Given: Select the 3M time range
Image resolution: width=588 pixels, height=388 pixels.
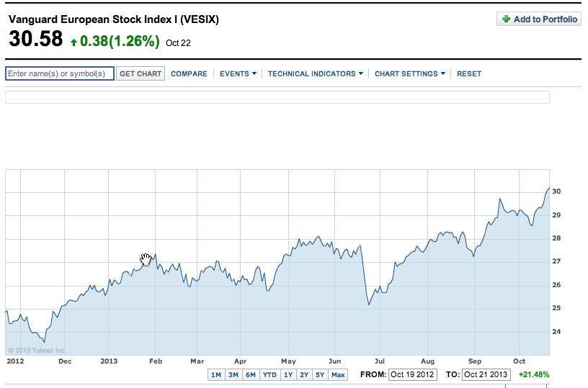Looking at the screenshot, I should click(233, 374).
